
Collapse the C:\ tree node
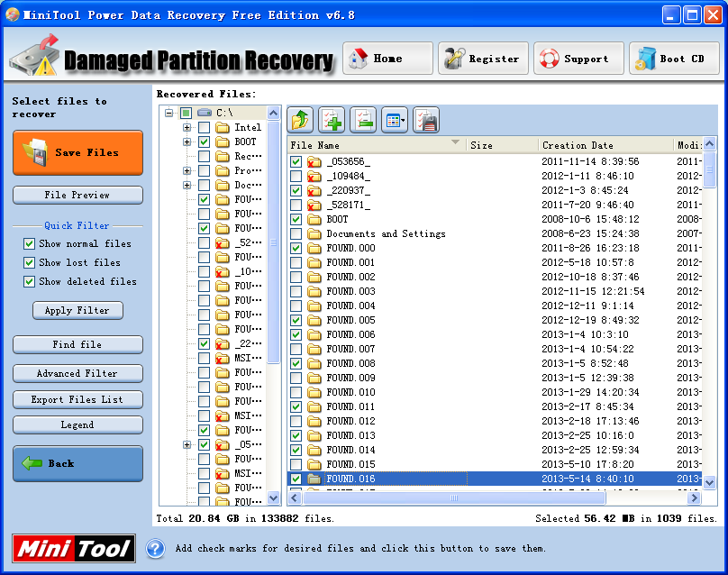tap(169, 113)
